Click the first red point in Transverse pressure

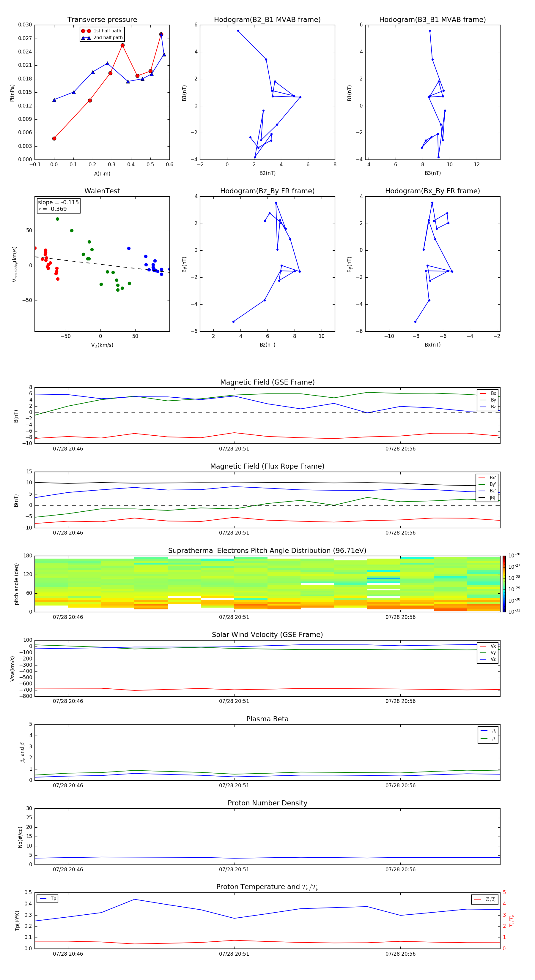[x=54, y=138]
